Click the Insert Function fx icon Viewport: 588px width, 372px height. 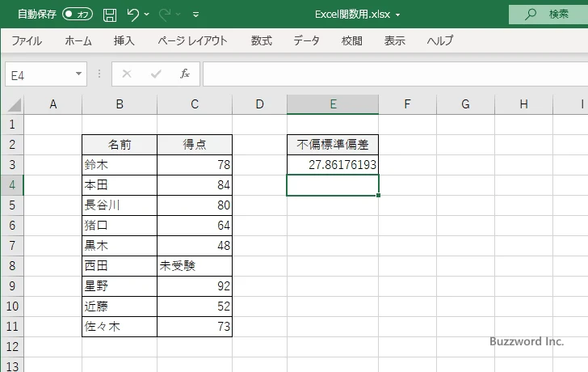point(184,74)
